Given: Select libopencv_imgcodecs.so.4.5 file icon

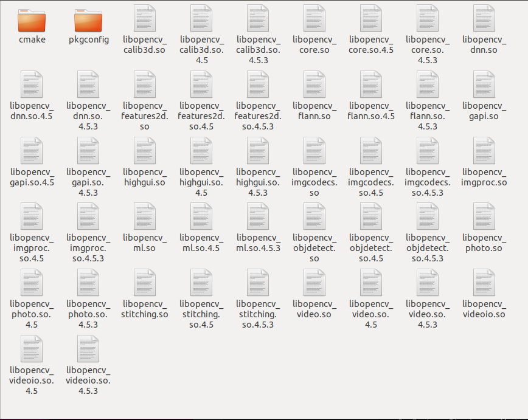Looking at the screenshot, I should click(371, 151).
